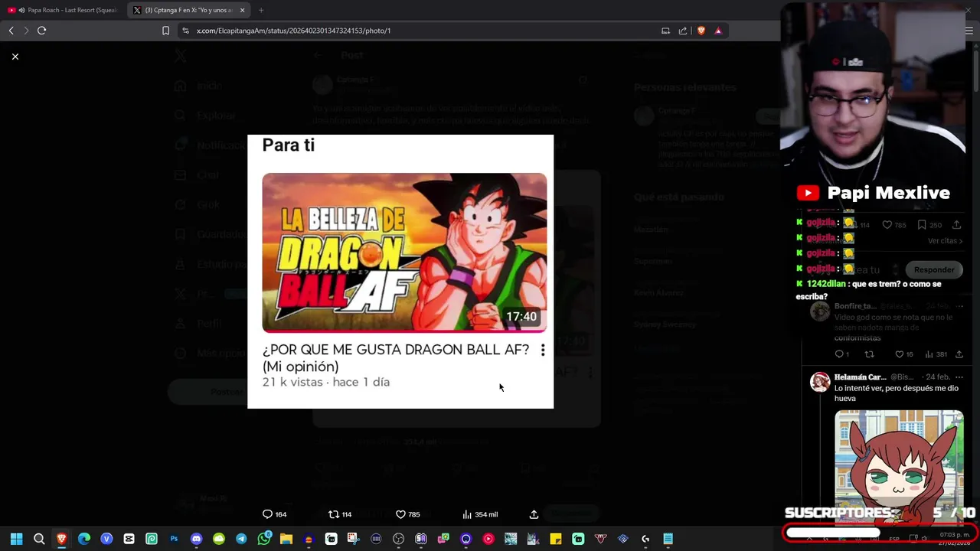Open Brave Rewards triangle icon
Image resolution: width=980 pixels, height=551 pixels.
tap(718, 31)
